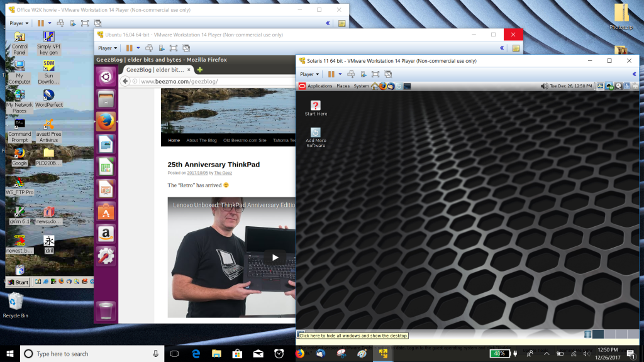Image resolution: width=644 pixels, height=362 pixels.
Task: Enter full screen mode in the Solaris VMware window
Action: point(375,74)
